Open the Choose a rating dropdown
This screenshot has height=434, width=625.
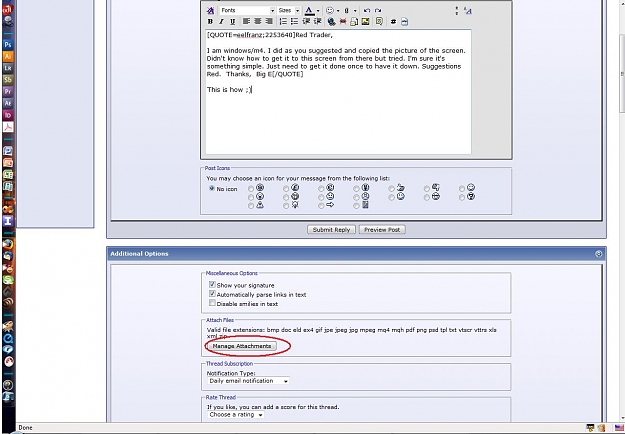pos(236,414)
